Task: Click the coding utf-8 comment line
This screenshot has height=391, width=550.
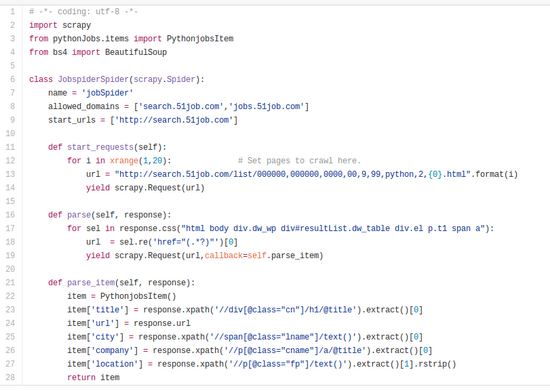Action: 83,12
